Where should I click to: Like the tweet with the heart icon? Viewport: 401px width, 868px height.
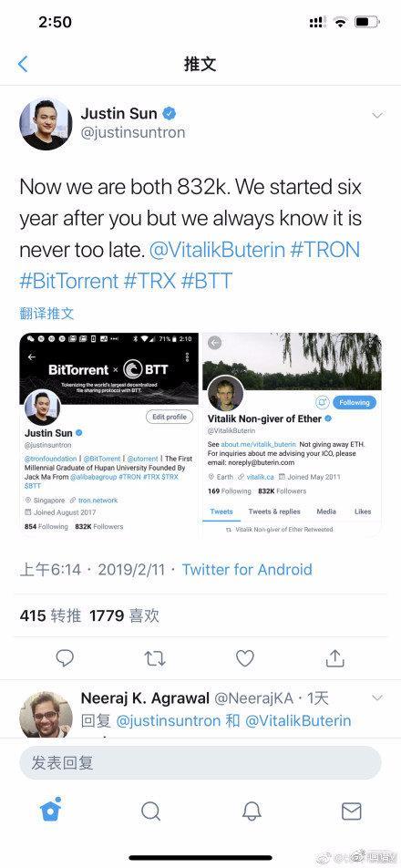[x=245, y=658]
